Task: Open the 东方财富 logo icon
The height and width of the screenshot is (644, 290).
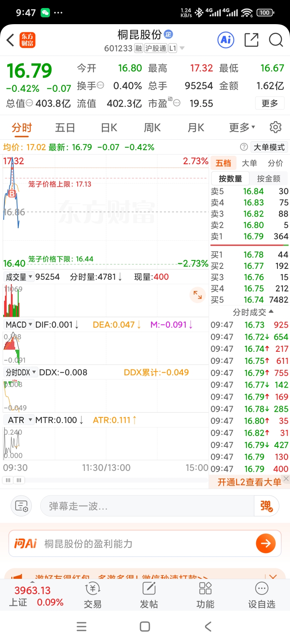Action: click(28, 40)
